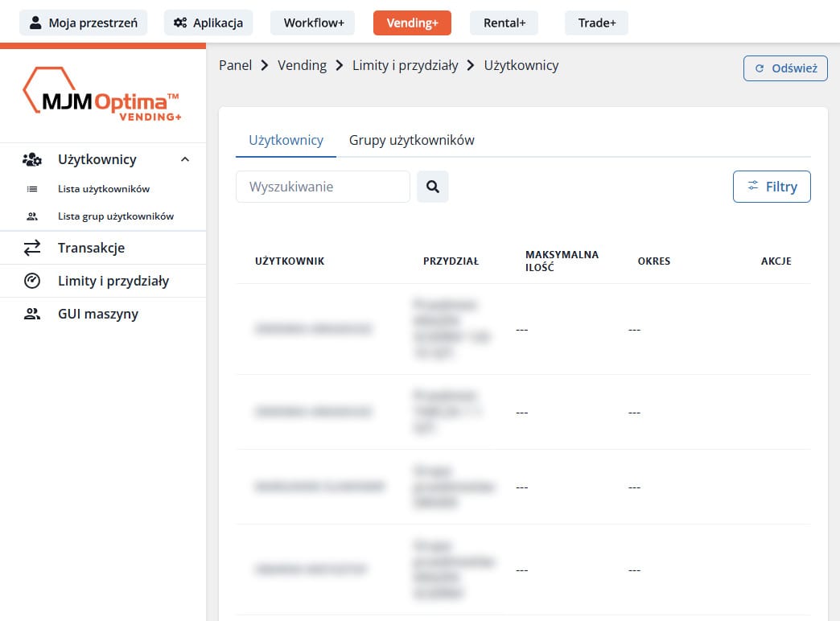The height and width of the screenshot is (621, 840).
Task: Click the GUI maszyny people icon
Action: pos(32,314)
